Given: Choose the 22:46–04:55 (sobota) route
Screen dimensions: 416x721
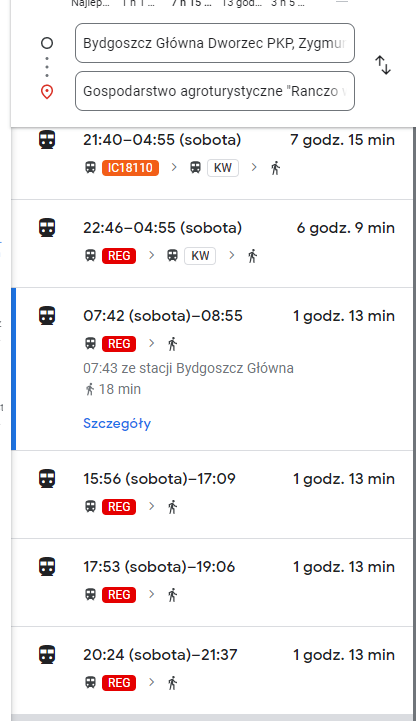Looking at the screenshot, I should (x=212, y=244).
